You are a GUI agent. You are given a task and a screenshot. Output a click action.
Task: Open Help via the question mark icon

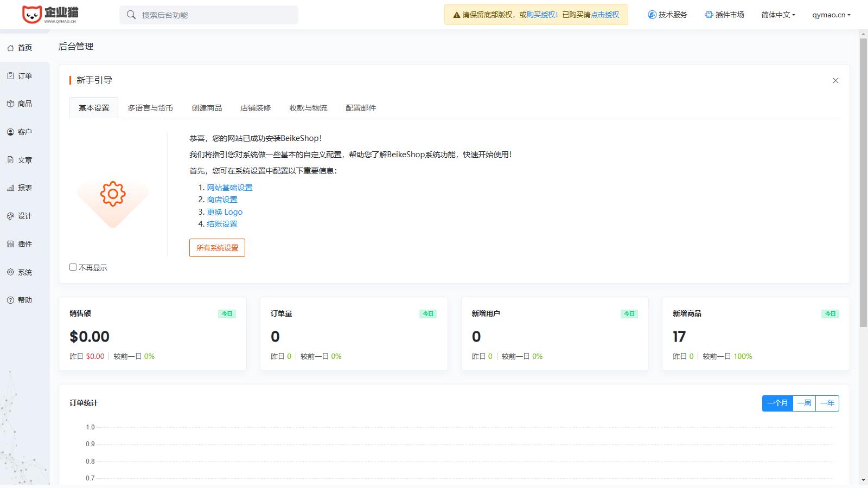point(10,300)
